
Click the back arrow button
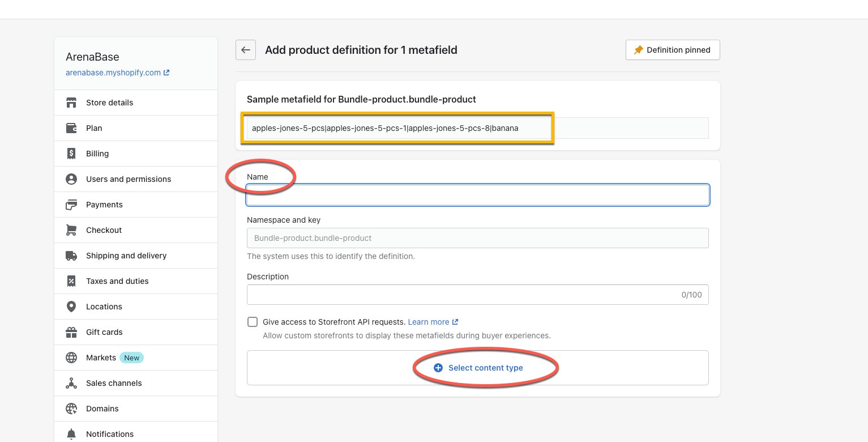click(x=246, y=50)
